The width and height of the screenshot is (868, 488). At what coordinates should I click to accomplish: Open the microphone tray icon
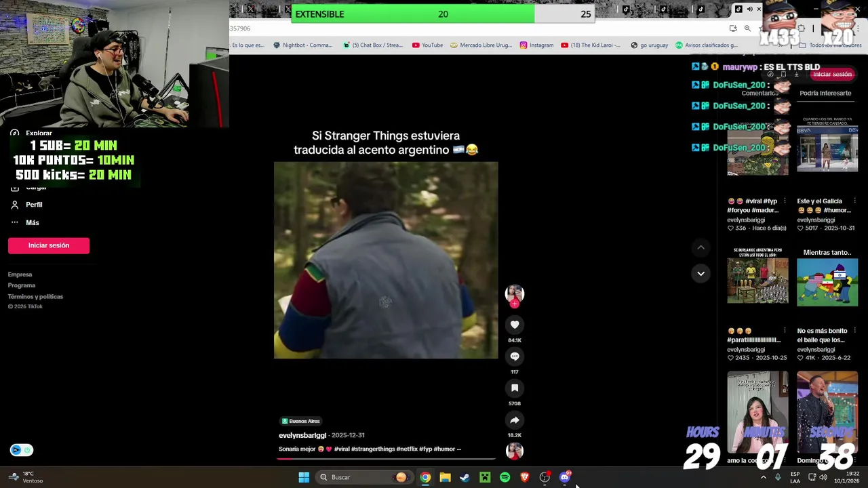point(778,477)
